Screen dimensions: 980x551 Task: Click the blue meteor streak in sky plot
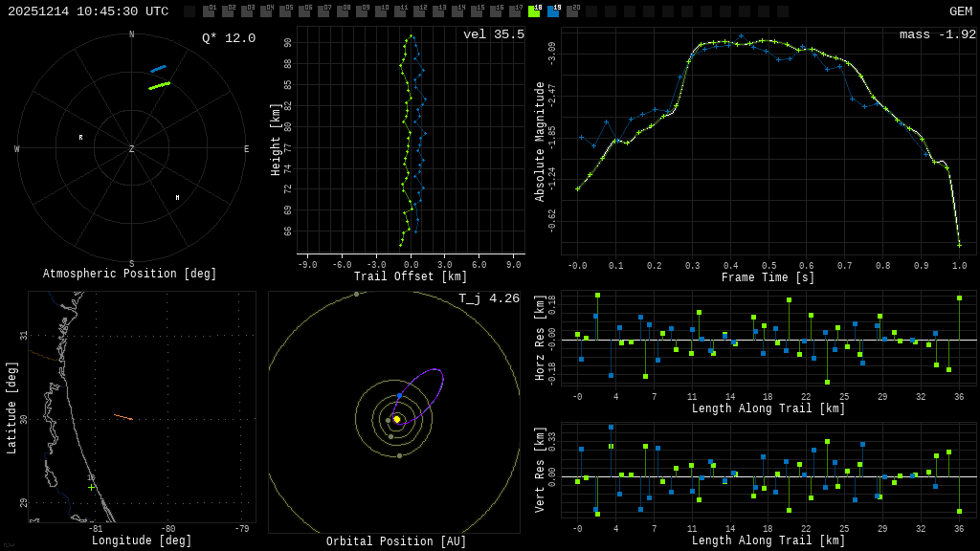pos(158,69)
